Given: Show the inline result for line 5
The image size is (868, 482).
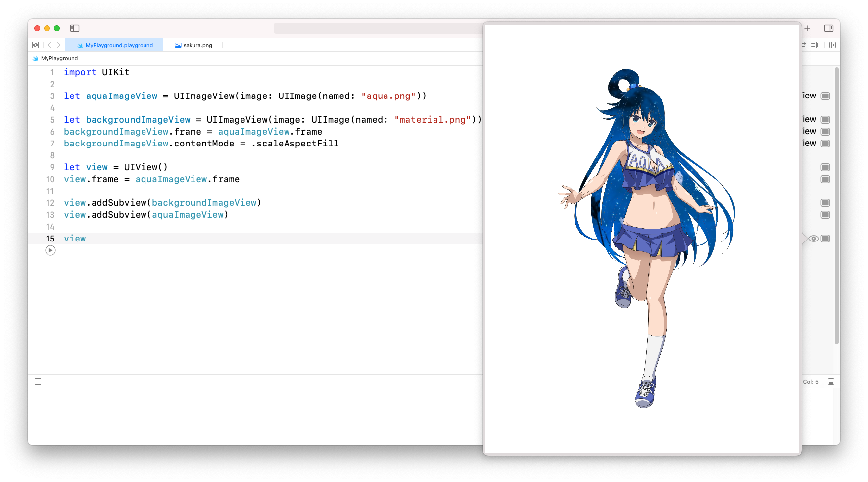Looking at the screenshot, I should pyautogui.click(x=825, y=120).
